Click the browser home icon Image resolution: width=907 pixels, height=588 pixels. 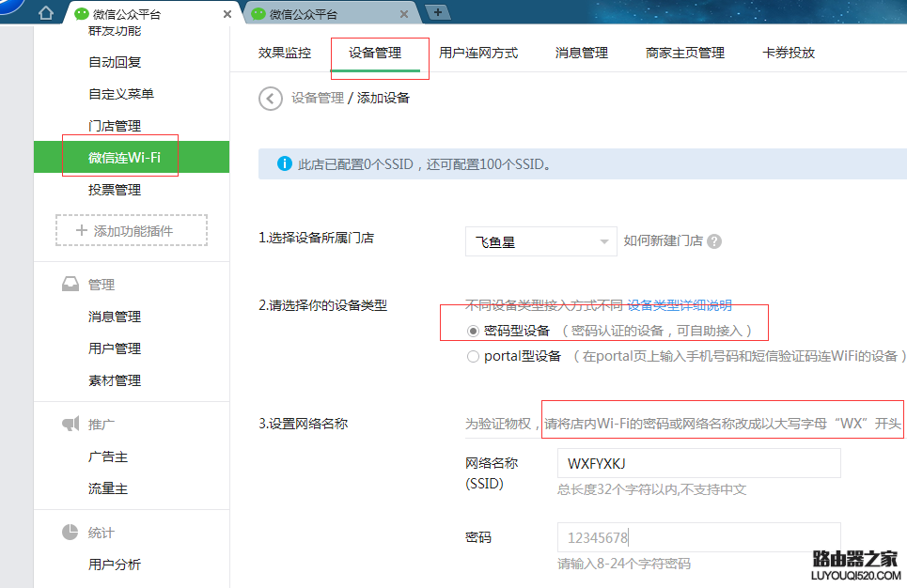tap(46, 13)
